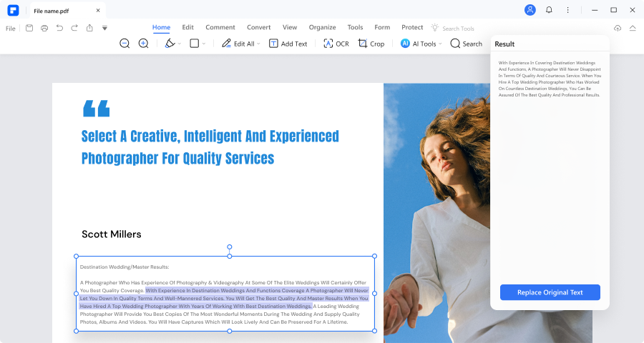Redo the last action
This screenshot has height=343, width=644.
(74, 28)
